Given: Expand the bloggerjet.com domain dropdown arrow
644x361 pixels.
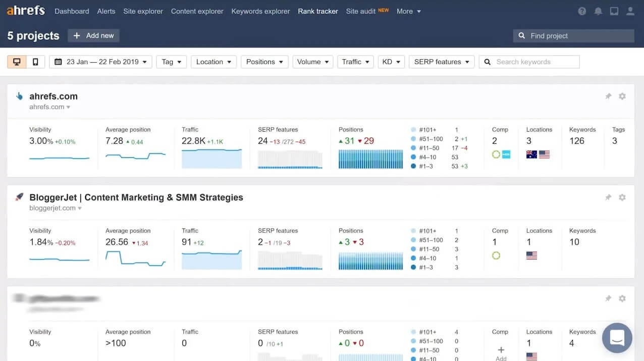Looking at the screenshot, I should 80,208.
